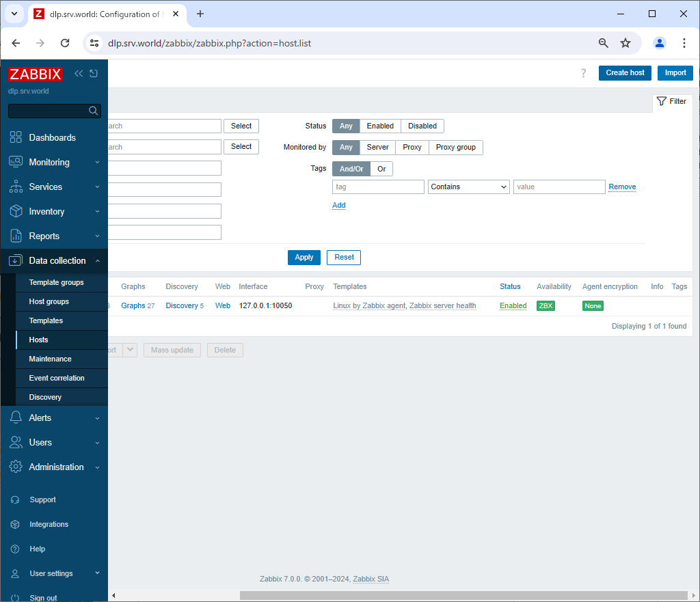Screen dimensions: 700x602
Task: Click the Sign out power icon
Action: 15,597
